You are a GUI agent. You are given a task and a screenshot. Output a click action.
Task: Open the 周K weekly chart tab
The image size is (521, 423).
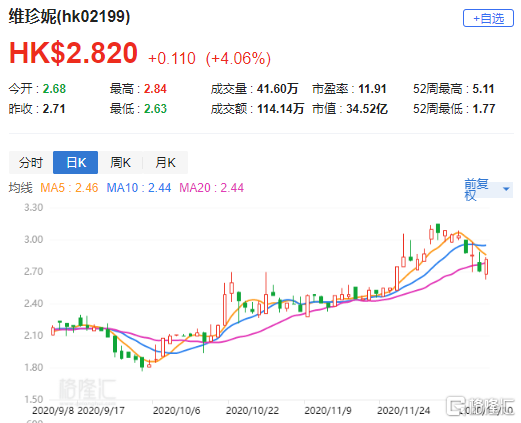120,163
